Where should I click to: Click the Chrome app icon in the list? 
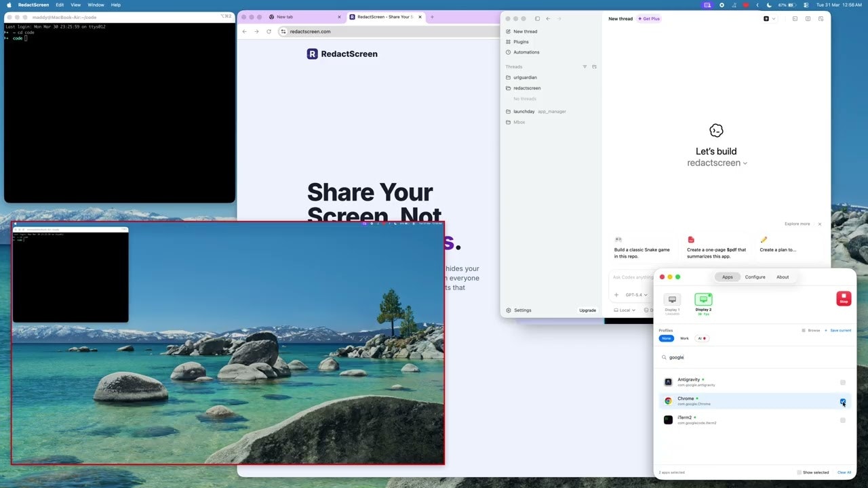(x=668, y=401)
